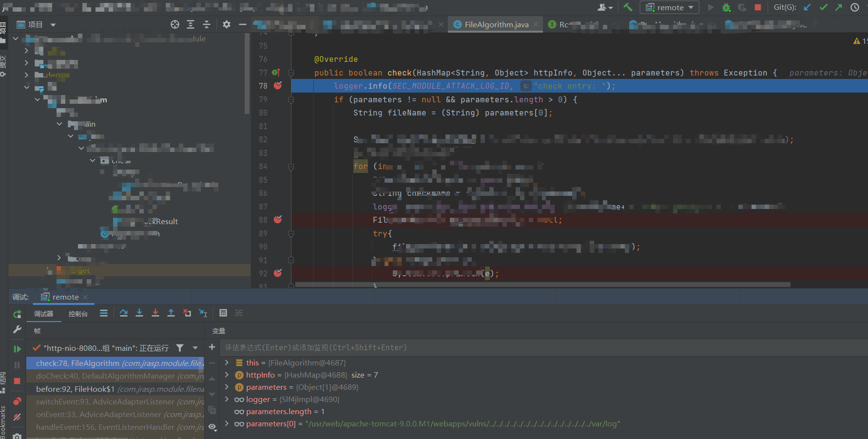The height and width of the screenshot is (439, 868).
Task: Click Step Into in the debugger toolbar
Action: (139, 313)
